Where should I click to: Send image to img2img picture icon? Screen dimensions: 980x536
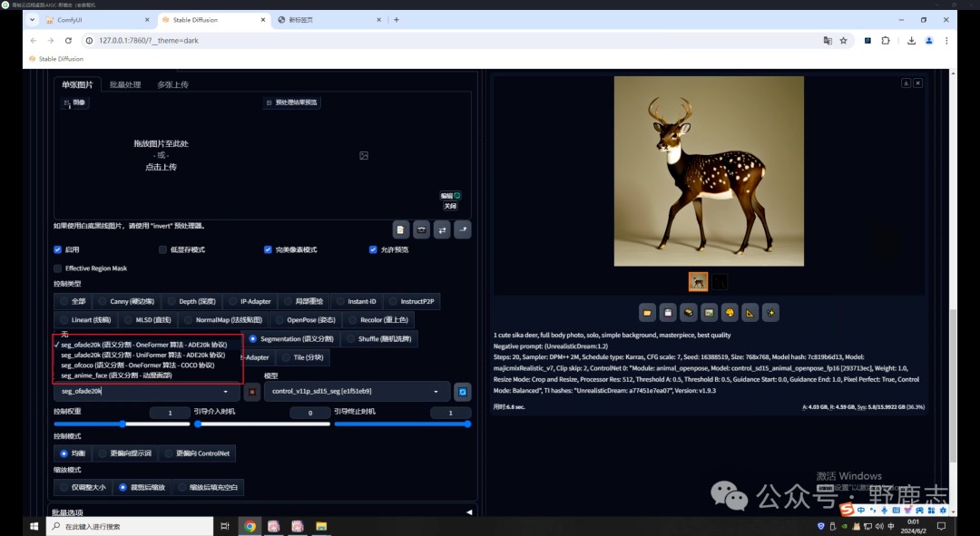709,312
